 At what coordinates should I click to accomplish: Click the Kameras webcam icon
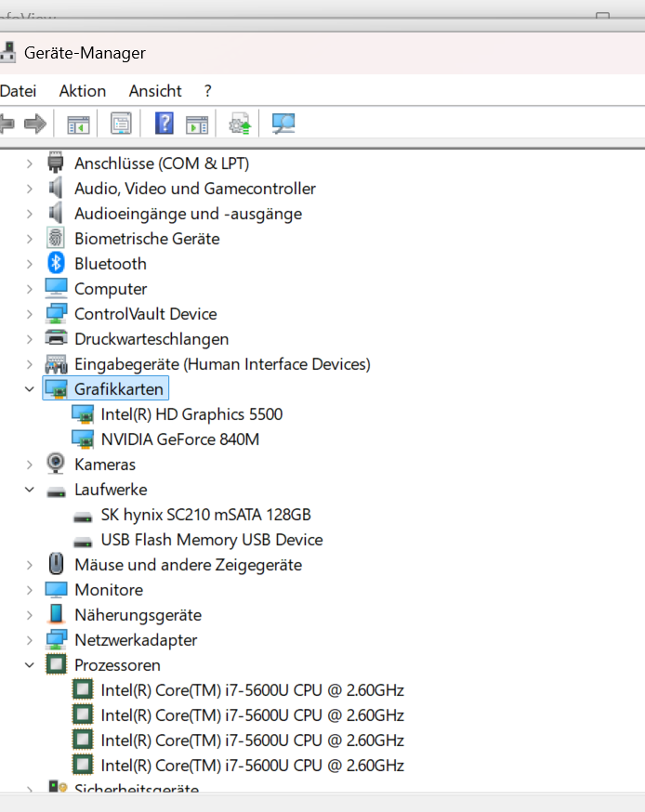pos(56,464)
